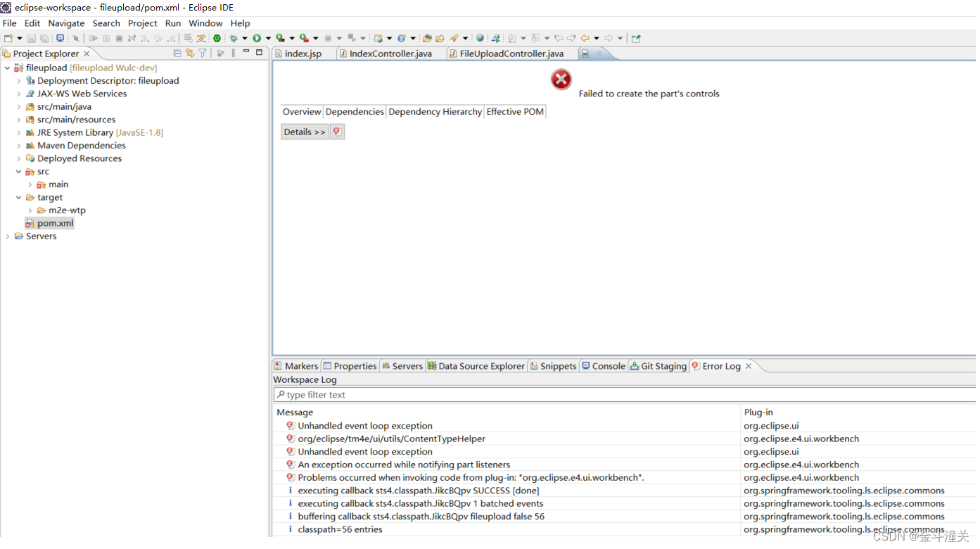
Task: Click the Coverage launch toolbar icon
Action: click(280, 38)
